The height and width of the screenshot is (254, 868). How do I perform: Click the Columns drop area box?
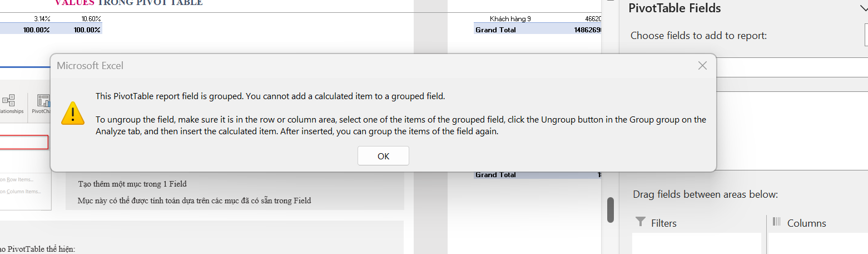click(818, 243)
